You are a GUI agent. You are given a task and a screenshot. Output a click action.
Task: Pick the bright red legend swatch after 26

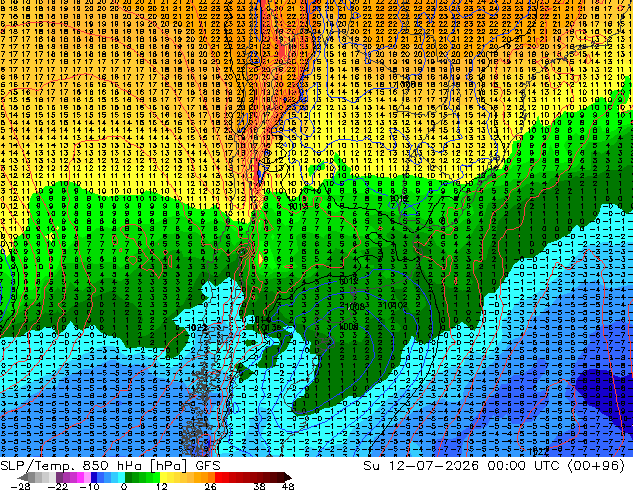(218, 477)
